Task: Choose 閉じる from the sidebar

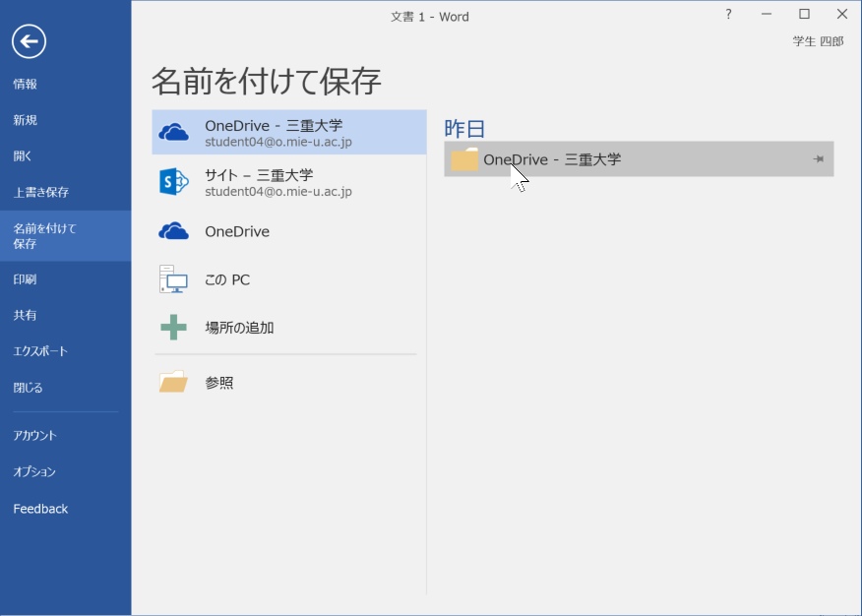Action: 28,388
